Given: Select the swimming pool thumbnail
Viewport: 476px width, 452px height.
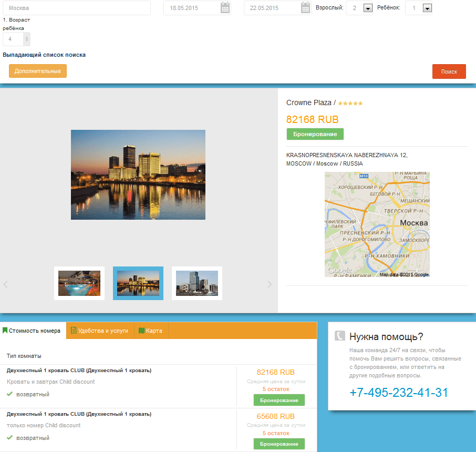Looking at the screenshot, I should pyautogui.click(x=79, y=283).
